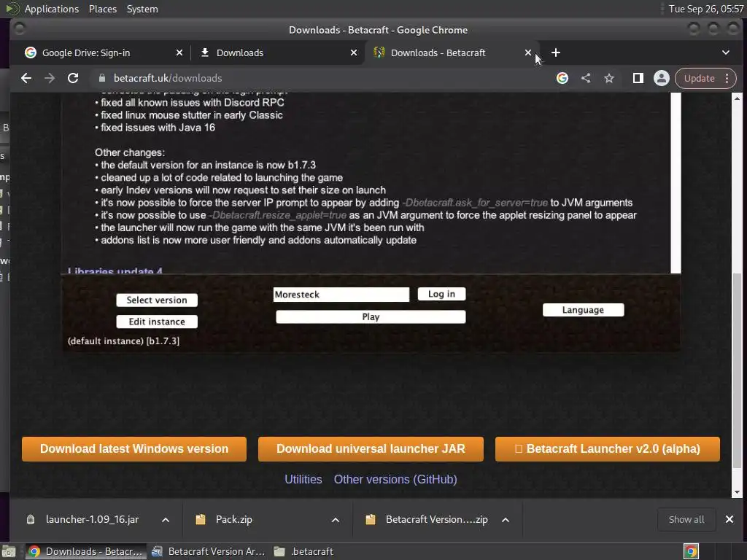747x560 pixels.
Task: Click Download universal launcher JAR
Action: click(371, 449)
